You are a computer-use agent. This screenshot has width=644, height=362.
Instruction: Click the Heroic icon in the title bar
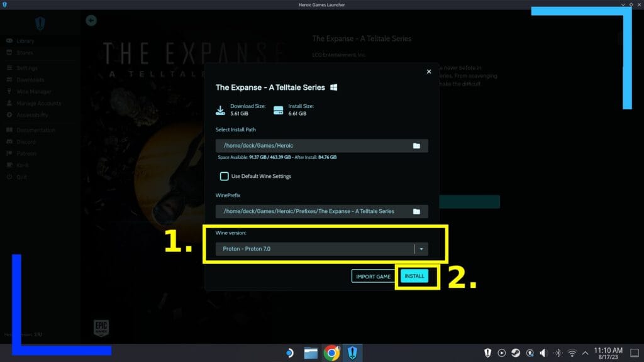coord(4,4)
